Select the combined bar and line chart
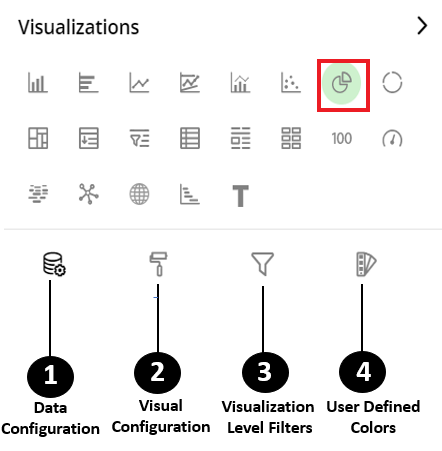The image size is (442, 451). point(240,82)
